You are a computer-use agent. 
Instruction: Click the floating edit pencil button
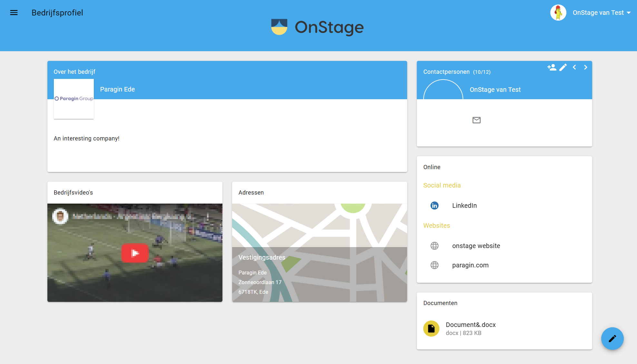coord(612,339)
